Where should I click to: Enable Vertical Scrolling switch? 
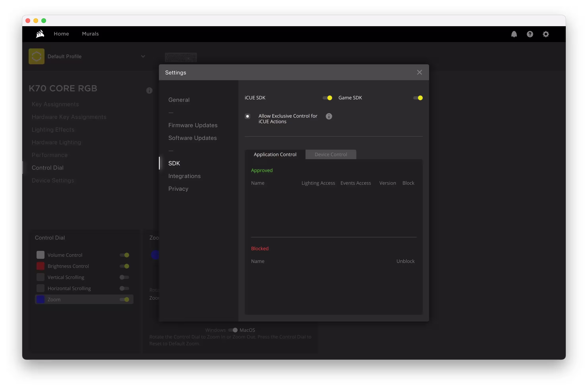(124, 277)
